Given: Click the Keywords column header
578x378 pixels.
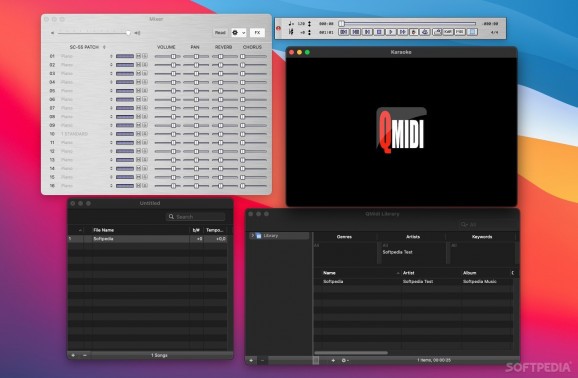Looking at the screenshot, I should [x=482, y=237].
